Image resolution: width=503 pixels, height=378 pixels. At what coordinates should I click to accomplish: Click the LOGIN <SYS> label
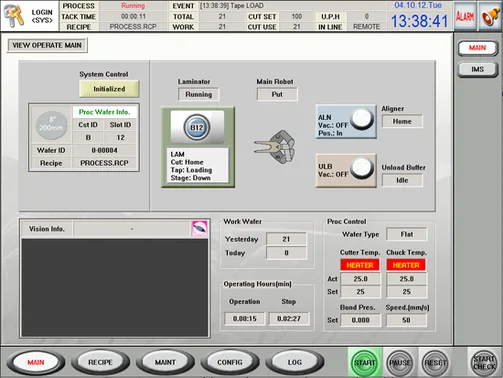(x=42, y=16)
